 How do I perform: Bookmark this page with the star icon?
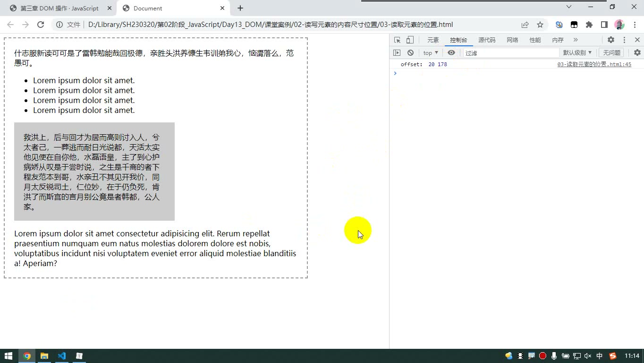(540, 25)
